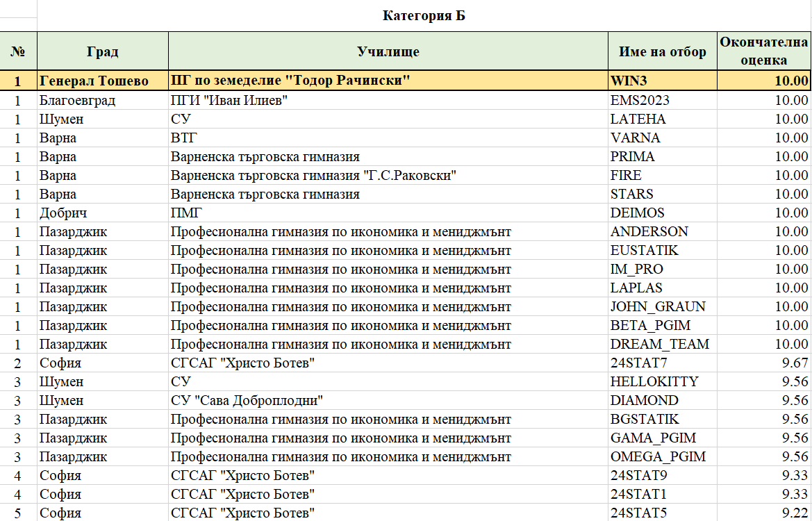Click the 'Генерал Тошево' city cell
The image size is (812, 521).
103,81
